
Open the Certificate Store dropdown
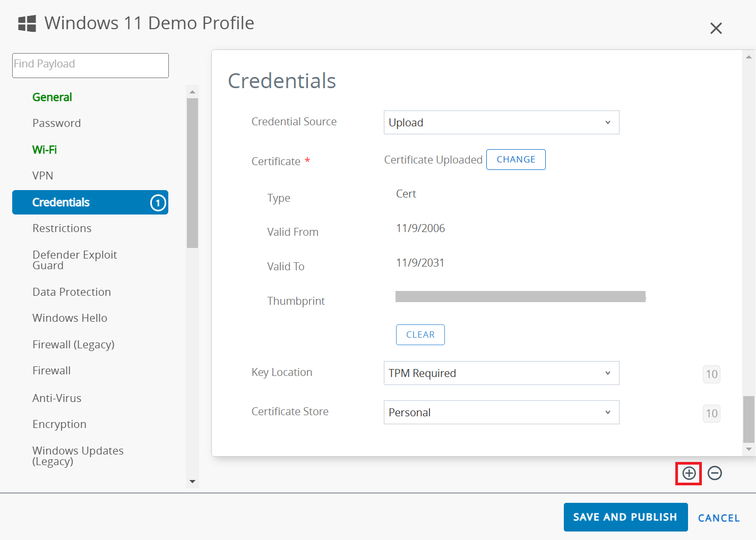[x=501, y=413]
